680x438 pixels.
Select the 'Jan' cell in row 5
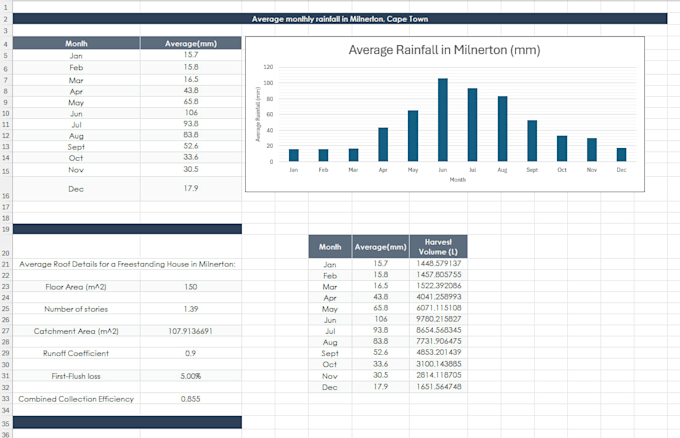click(x=76, y=56)
